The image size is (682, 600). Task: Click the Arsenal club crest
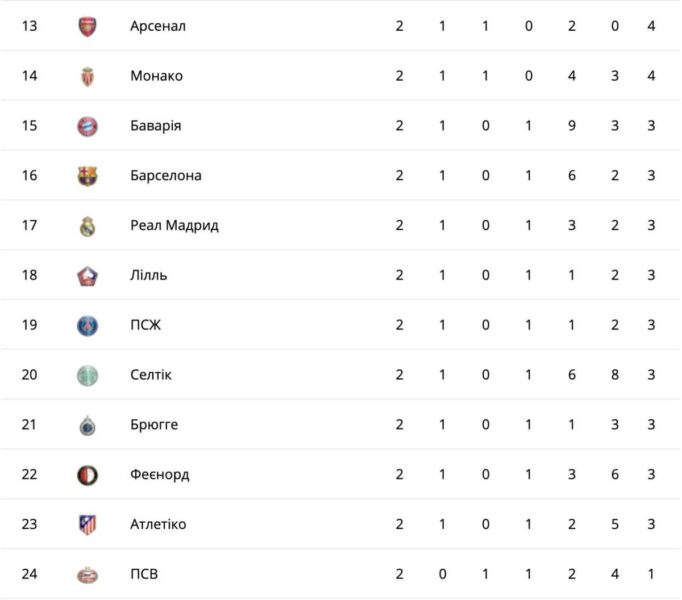tap(87, 27)
